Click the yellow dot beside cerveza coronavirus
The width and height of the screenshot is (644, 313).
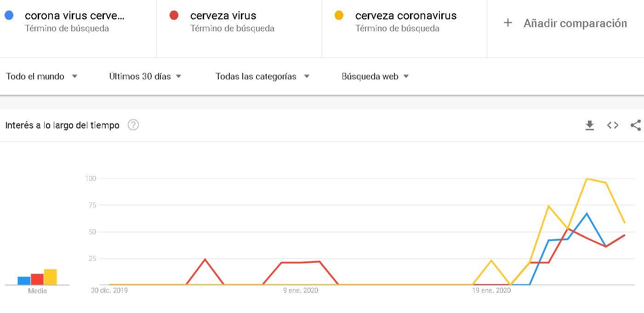339,16
